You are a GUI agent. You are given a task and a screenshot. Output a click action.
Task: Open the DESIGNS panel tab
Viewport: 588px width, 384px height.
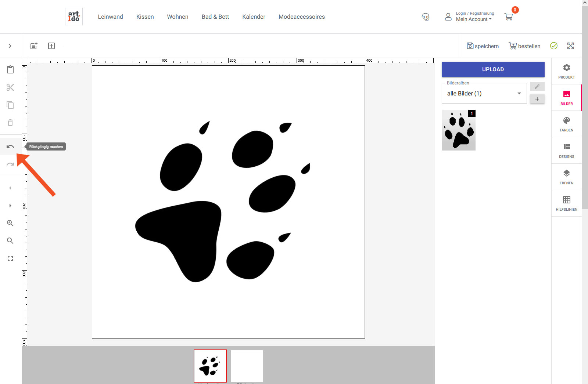point(566,151)
